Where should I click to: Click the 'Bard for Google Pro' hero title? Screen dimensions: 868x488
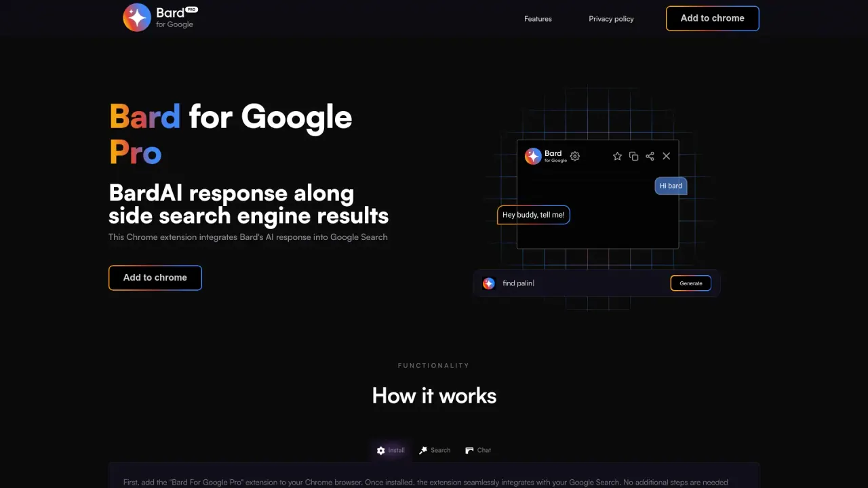click(231, 134)
